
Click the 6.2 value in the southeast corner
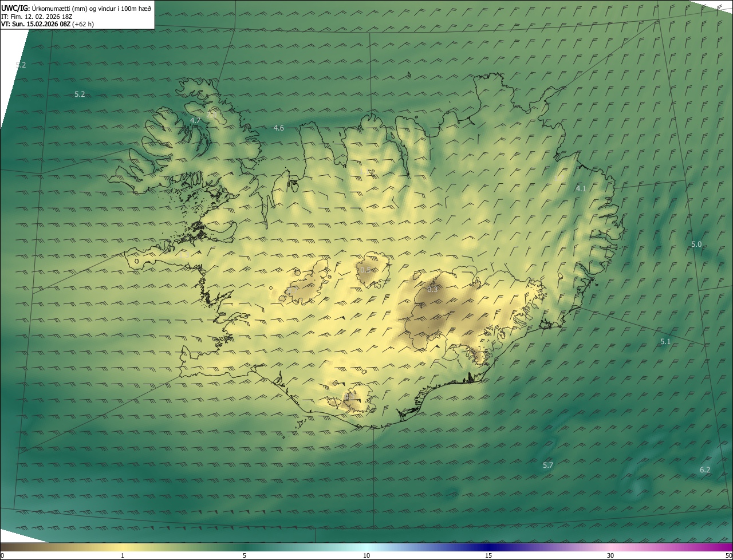click(705, 470)
